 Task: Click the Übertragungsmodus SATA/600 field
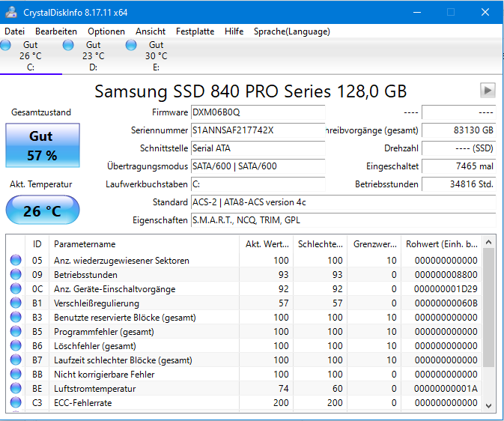tap(258, 166)
